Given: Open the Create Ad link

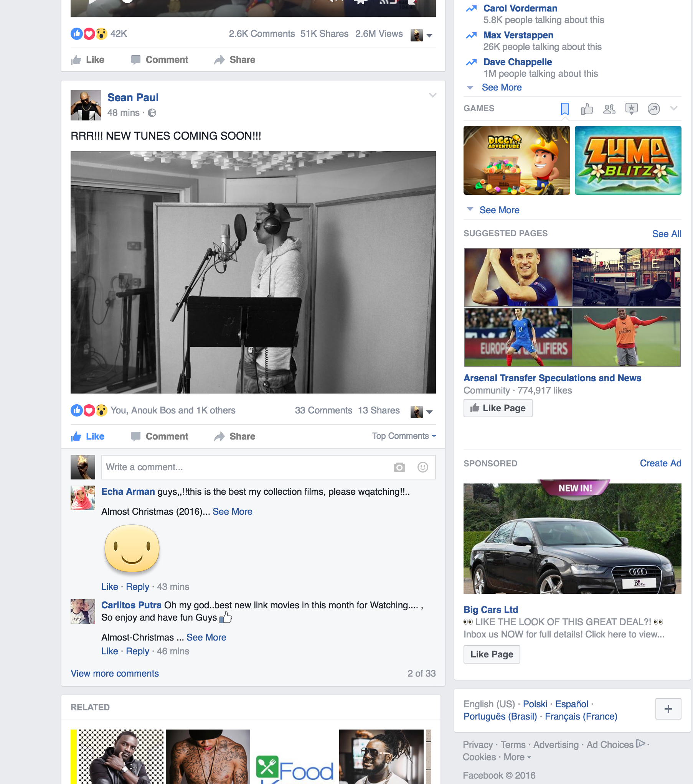Looking at the screenshot, I should [x=660, y=463].
